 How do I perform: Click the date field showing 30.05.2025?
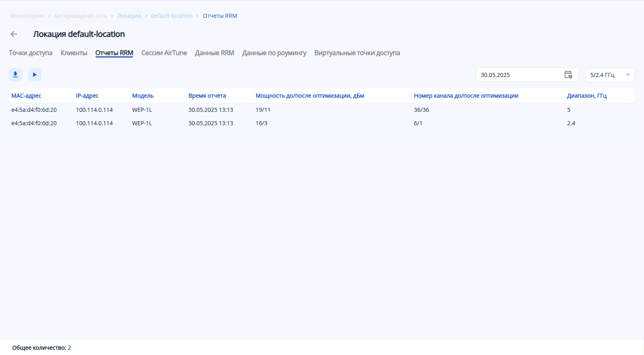[x=518, y=75]
